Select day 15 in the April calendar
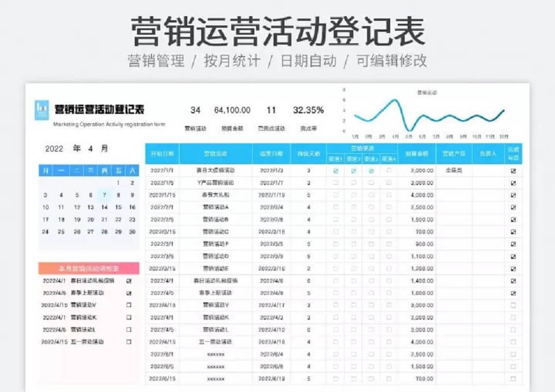 pos(118,207)
